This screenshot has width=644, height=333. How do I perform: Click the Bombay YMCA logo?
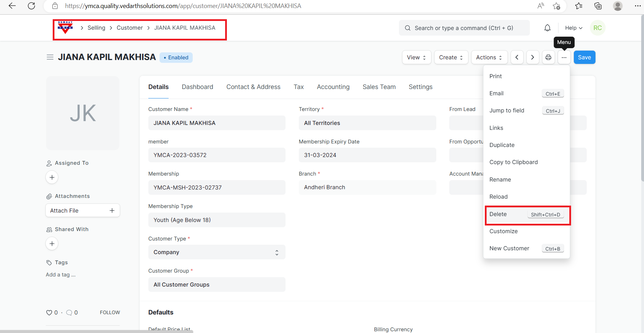(65, 28)
